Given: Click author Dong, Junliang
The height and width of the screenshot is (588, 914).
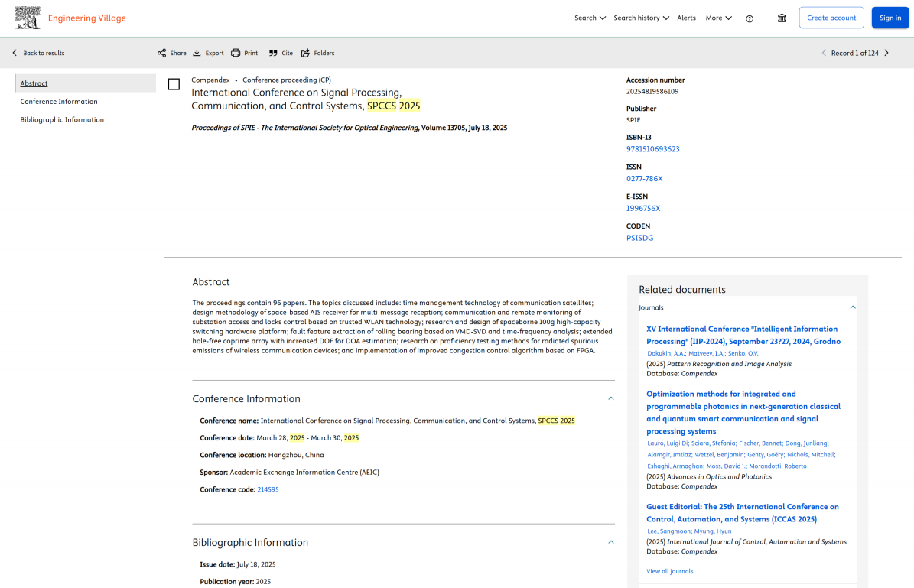Looking at the screenshot, I should 806,443.
